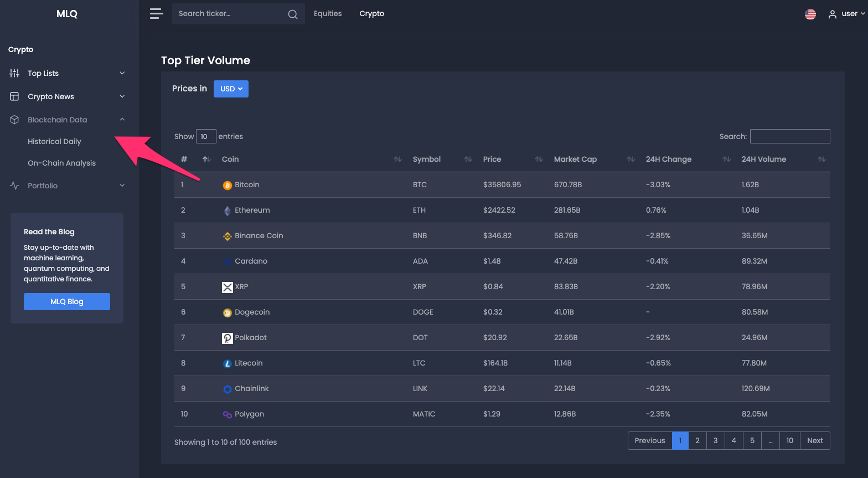The height and width of the screenshot is (478, 868).
Task: Sort table by Coin column
Action: (397, 160)
